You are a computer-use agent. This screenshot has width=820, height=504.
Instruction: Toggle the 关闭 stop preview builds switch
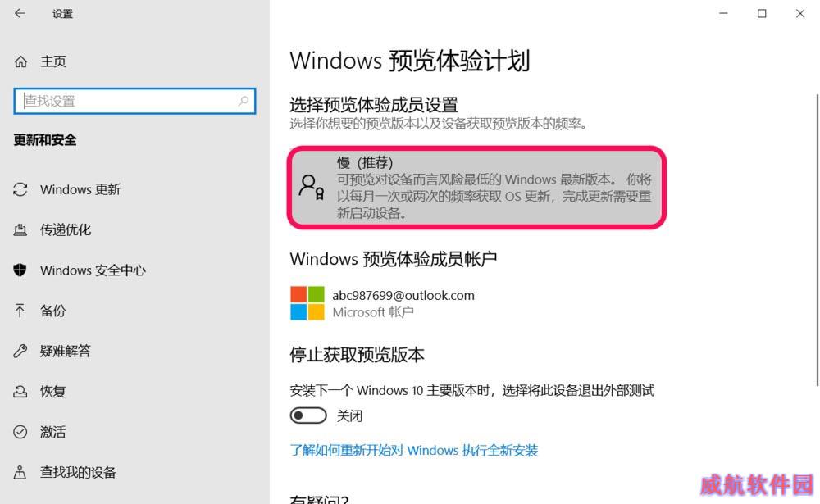(x=308, y=415)
